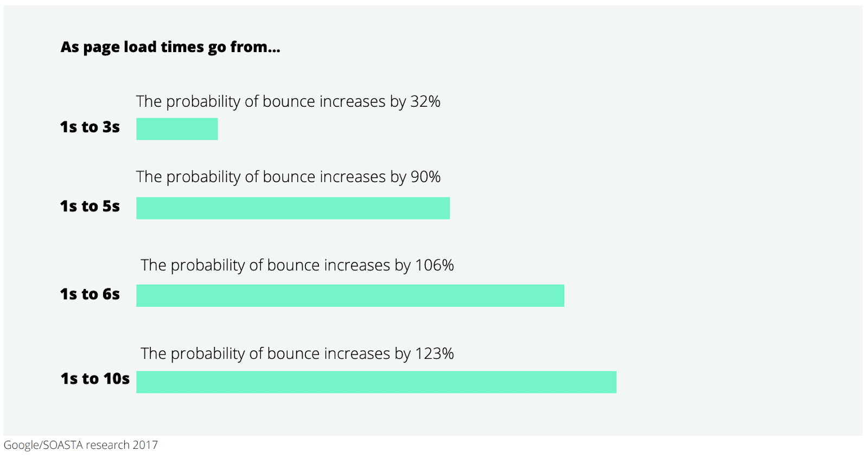Click the "32%" value in the chart

point(425,101)
